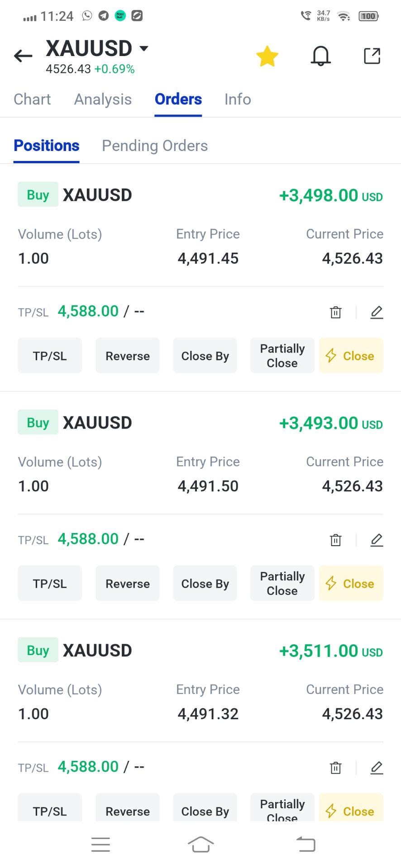This screenshot has width=401, height=868.
Task: Tap trash icon on third position
Action: 335,768
